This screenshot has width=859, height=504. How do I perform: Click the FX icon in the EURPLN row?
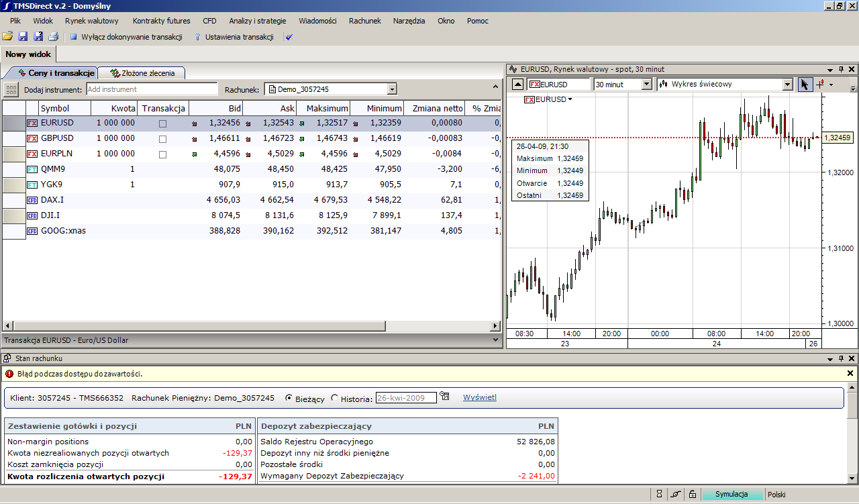32,154
